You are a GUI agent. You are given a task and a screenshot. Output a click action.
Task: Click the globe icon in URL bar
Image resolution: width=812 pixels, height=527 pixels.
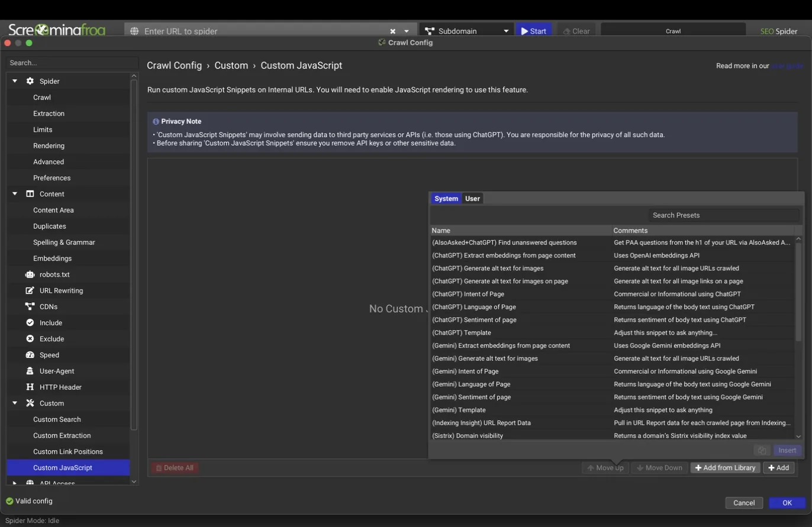(x=134, y=31)
